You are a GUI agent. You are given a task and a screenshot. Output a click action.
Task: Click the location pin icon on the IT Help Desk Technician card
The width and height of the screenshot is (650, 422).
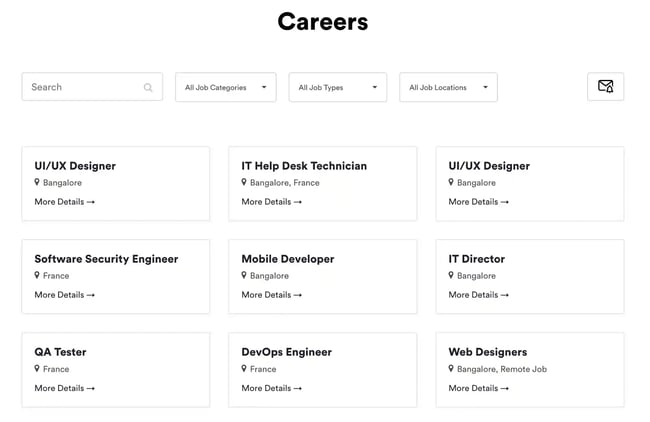coord(244,182)
